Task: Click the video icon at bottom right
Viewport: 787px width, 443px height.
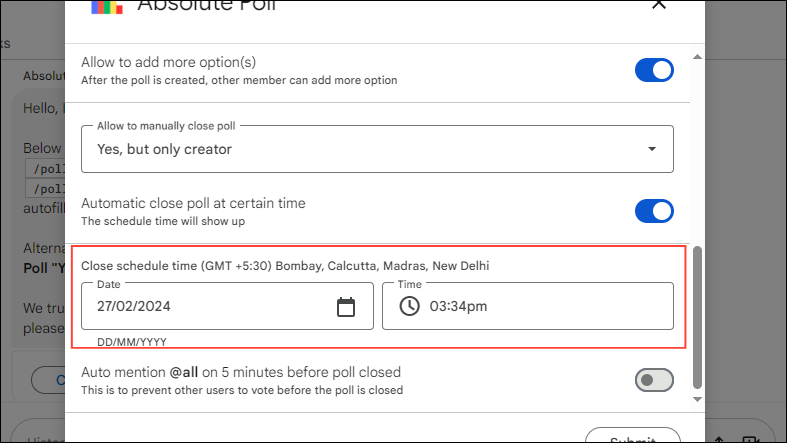Action: point(753,439)
